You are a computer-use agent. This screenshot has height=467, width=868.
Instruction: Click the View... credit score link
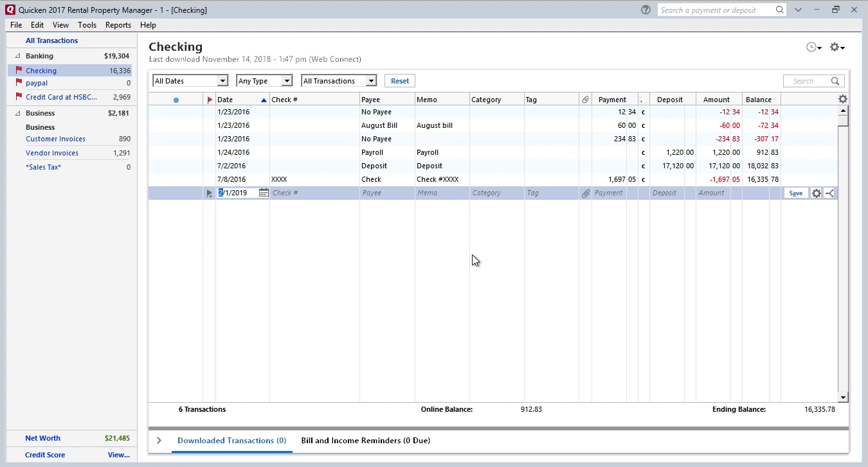[x=119, y=455]
